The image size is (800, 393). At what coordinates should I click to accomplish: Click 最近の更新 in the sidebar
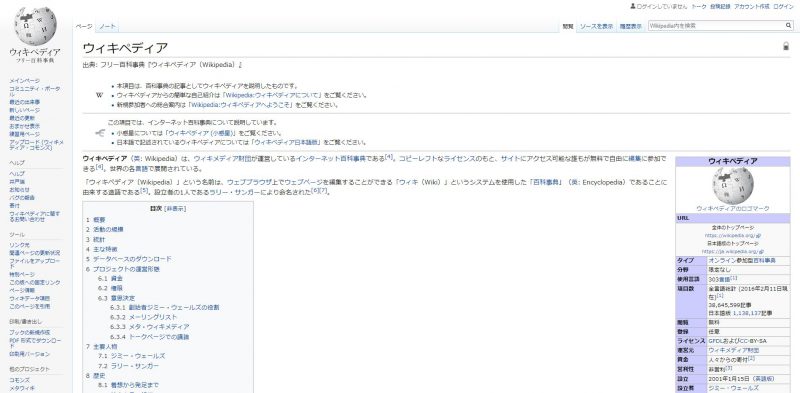tap(22, 118)
